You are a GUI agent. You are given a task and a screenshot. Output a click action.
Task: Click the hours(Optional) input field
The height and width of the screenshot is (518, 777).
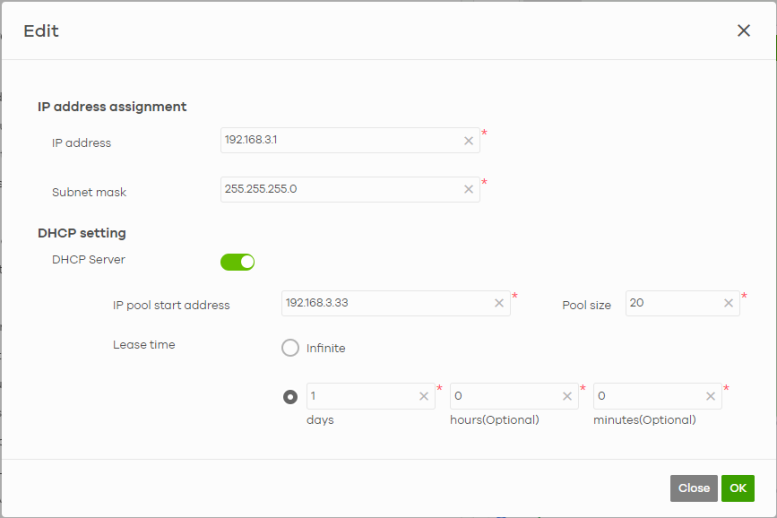(x=505, y=397)
